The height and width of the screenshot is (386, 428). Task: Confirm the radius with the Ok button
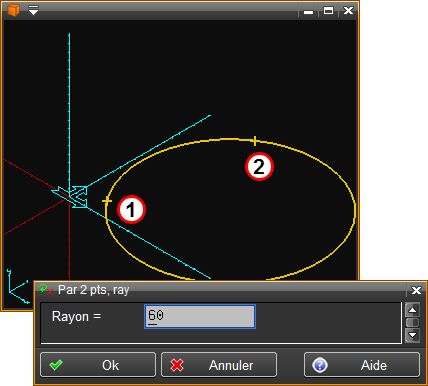point(98,365)
